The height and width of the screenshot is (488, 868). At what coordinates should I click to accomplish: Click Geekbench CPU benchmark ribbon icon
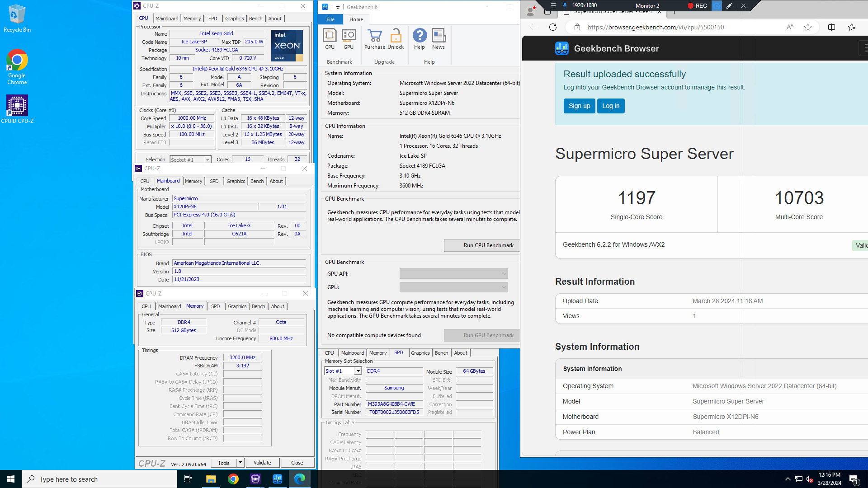click(330, 39)
